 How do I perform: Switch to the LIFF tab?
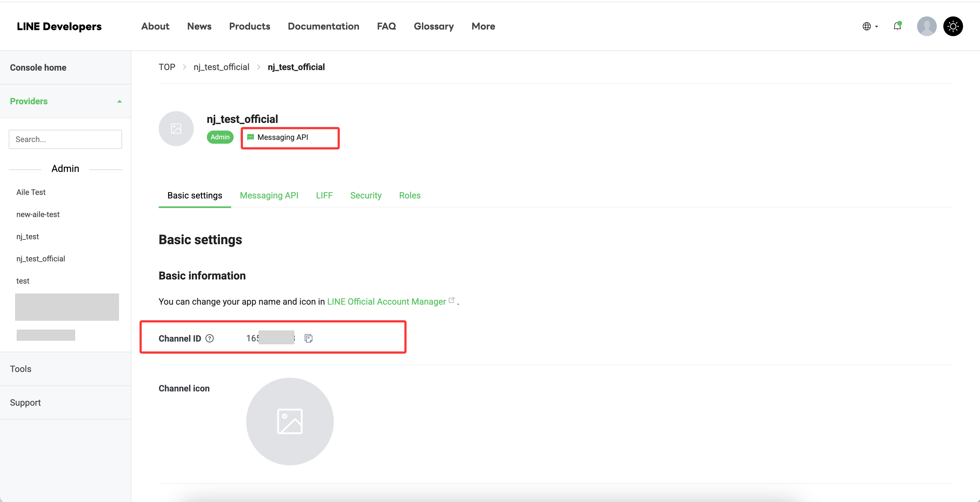324,196
